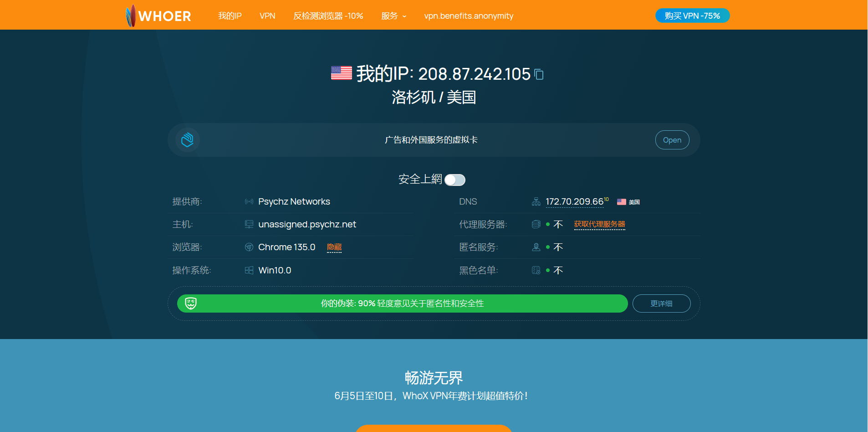Click the Win10.0 text

click(x=275, y=270)
